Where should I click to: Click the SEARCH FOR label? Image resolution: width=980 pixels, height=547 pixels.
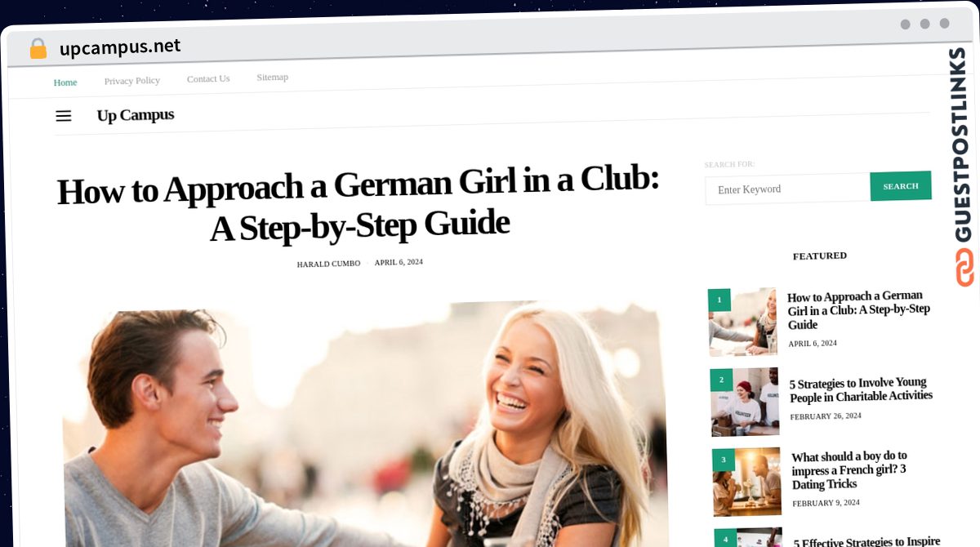(729, 165)
